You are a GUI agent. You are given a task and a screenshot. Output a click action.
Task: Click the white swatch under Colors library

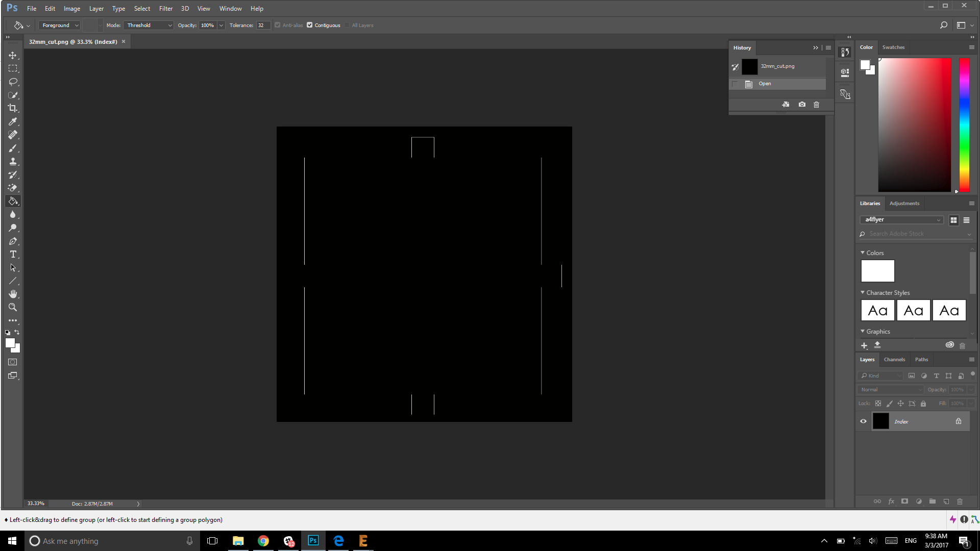point(877,271)
